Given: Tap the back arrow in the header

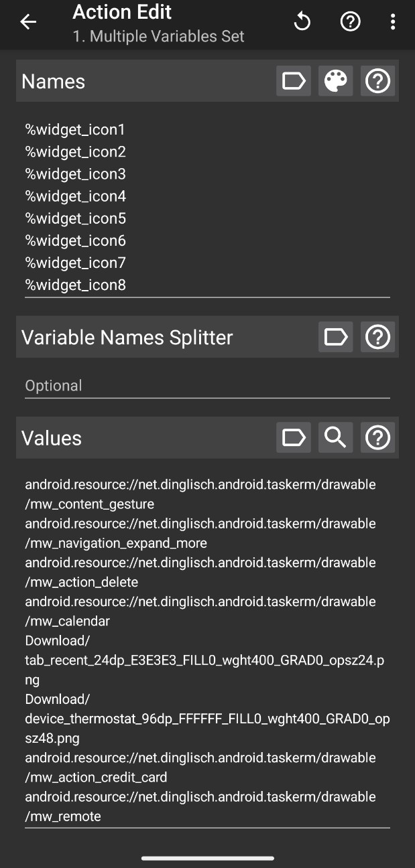Looking at the screenshot, I should [x=28, y=22].
